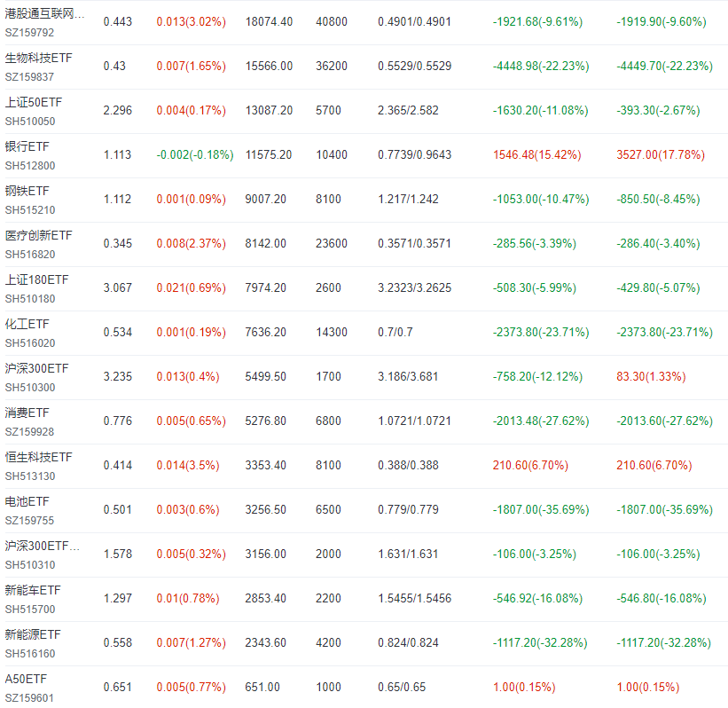Click the value -393.30(-2.67%)
This screenshot has height=708, width=728.
(658, 111)
